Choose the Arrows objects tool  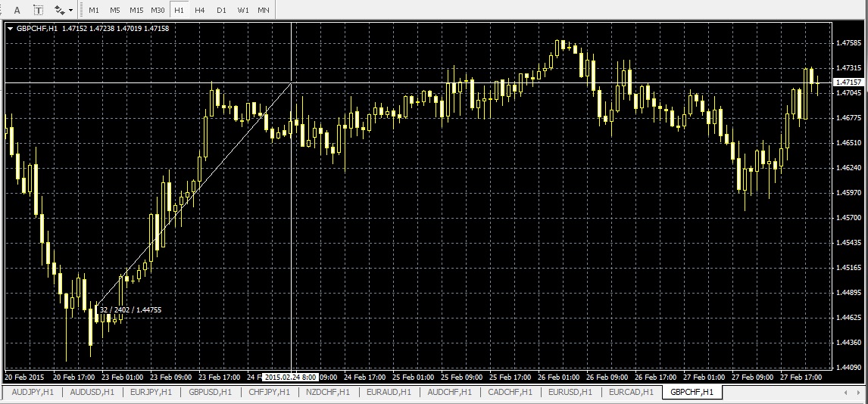pos(59,10)
